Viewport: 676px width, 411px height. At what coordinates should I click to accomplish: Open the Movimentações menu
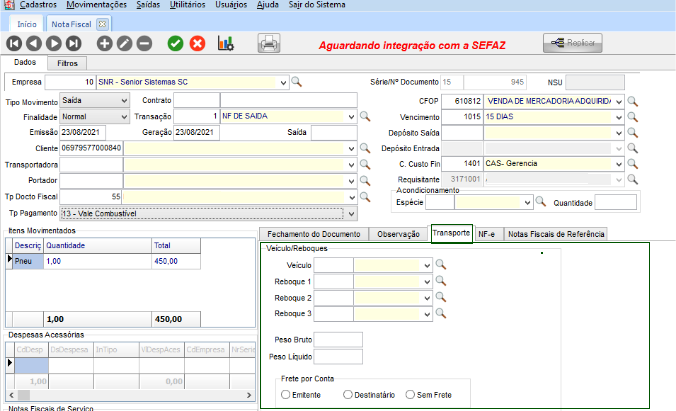point(97,5)
